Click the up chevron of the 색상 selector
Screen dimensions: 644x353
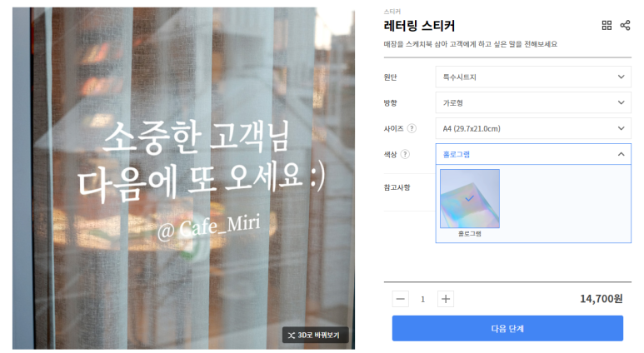[621, 154]
